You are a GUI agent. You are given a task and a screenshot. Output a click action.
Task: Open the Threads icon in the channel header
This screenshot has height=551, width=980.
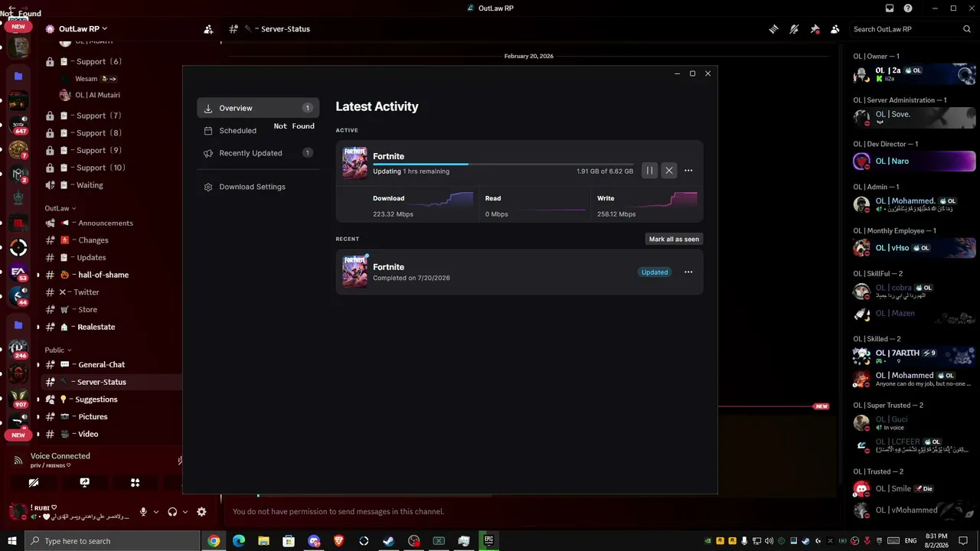[x=774, y=29]
